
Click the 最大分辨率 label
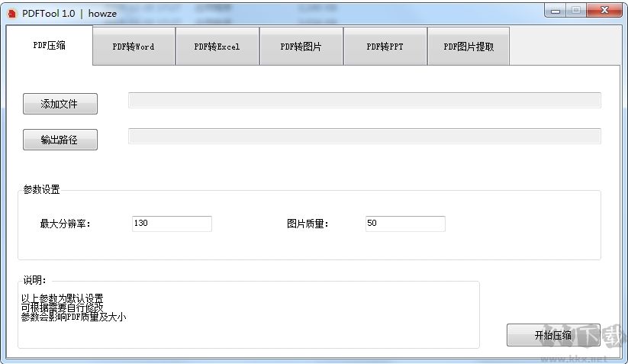point(66,224)
